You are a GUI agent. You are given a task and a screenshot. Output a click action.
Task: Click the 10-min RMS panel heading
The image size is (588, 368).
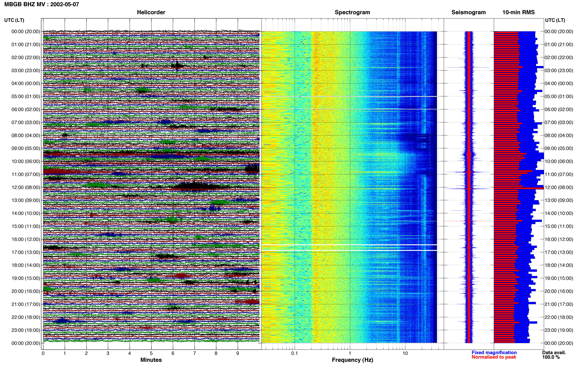coord(518,12)
